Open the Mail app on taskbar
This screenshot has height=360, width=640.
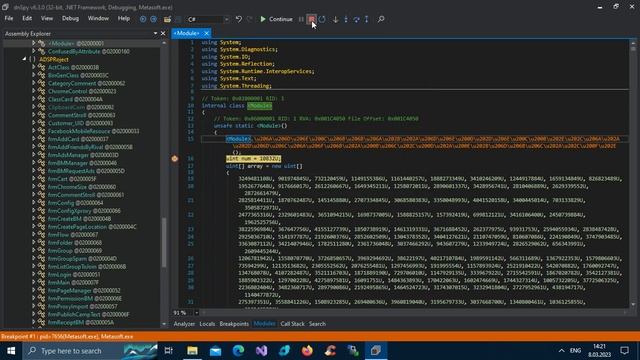216,351
